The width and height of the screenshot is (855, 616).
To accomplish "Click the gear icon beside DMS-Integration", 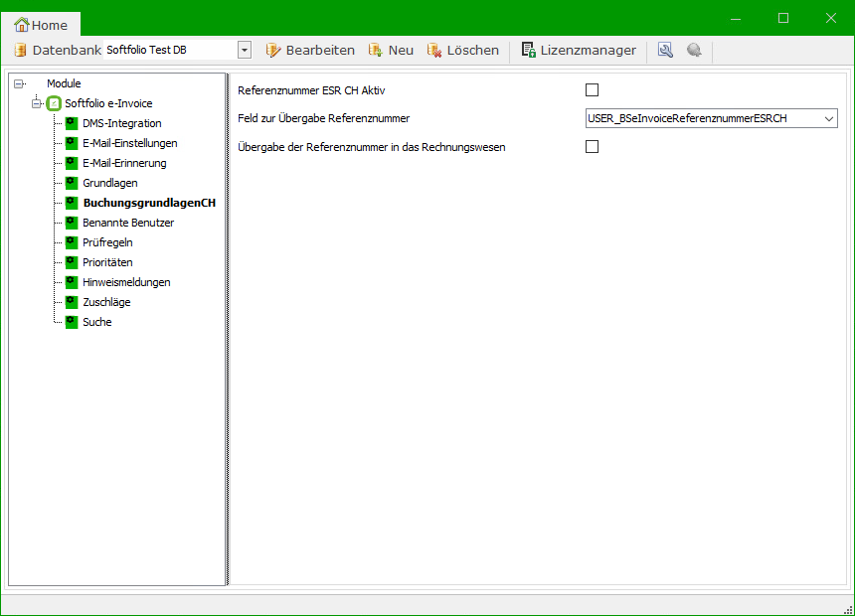I will tap(72, 123).
